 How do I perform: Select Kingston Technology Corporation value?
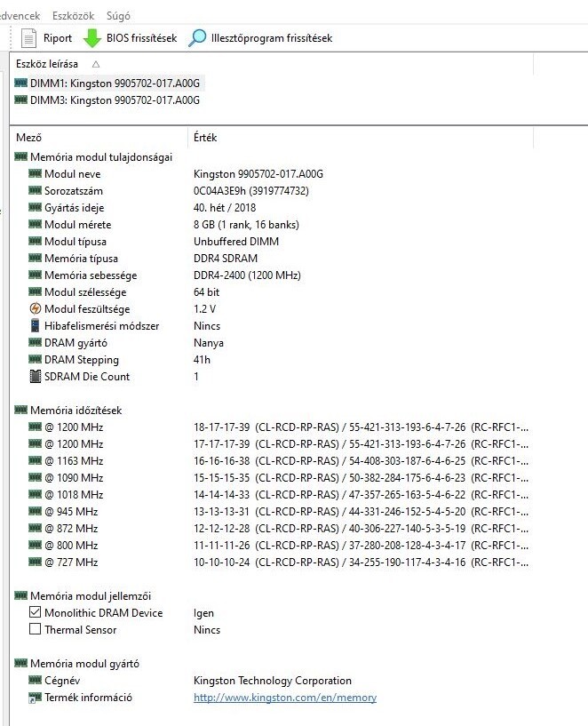tap(273, 681)
